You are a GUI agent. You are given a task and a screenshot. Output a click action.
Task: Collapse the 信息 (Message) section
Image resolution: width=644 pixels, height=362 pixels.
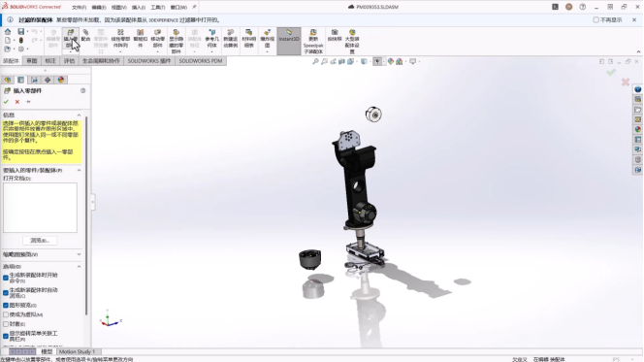79,115
